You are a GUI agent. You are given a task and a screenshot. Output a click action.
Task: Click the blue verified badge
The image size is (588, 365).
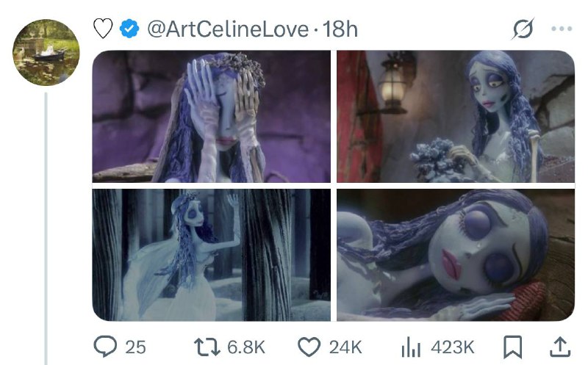pos(129,29)
